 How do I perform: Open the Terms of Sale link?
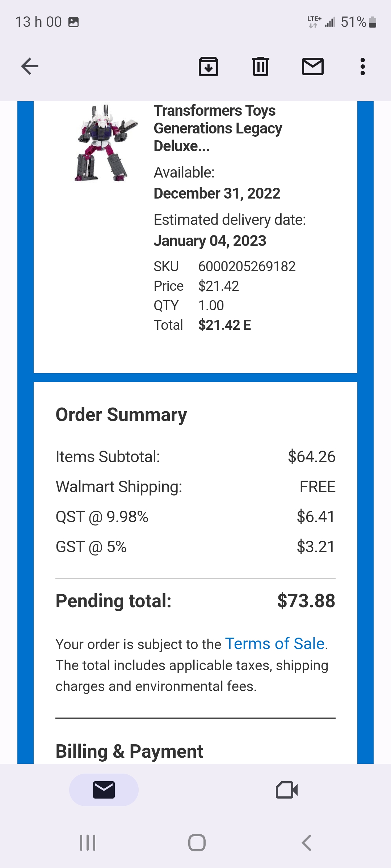(274, 644)
